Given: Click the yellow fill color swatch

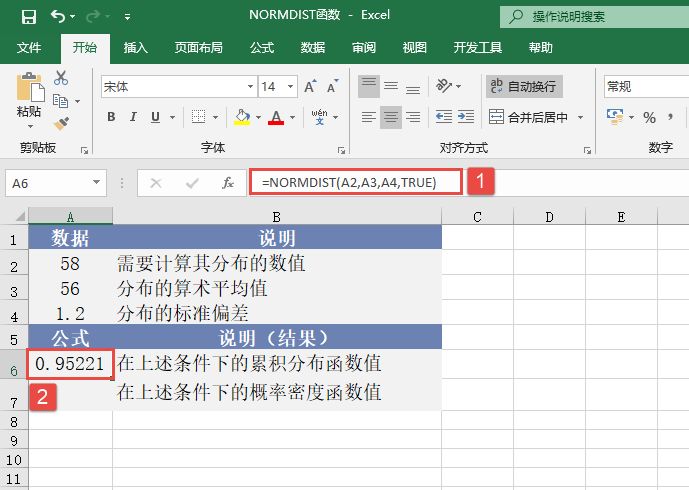Looking at the screenshot, I should [241, 118].
